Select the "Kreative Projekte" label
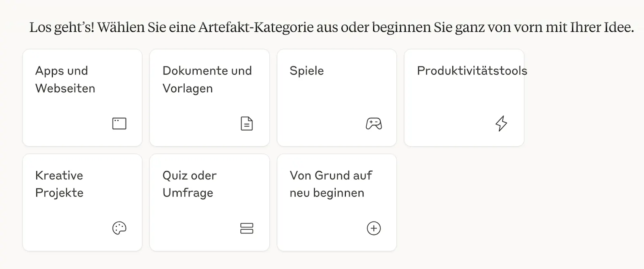This screenshot has height=269, width=644. click(x=59, y=184)
